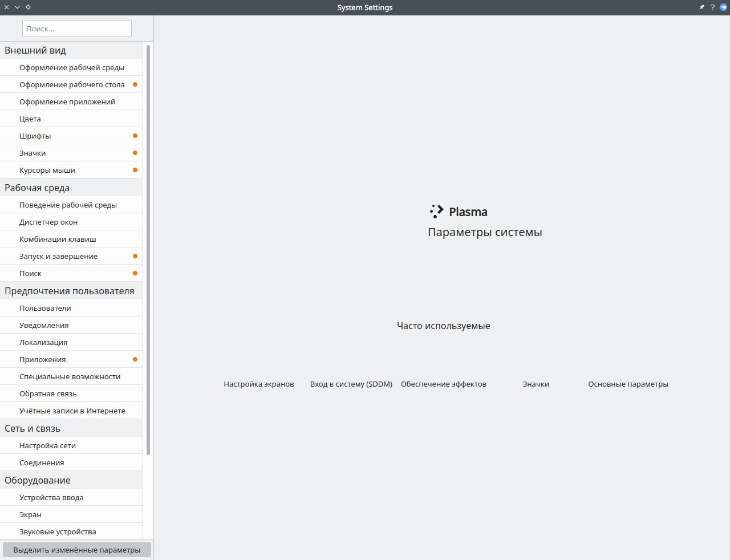Open Обратная связь
Screen dimensions: 730x560
point(71,393)
